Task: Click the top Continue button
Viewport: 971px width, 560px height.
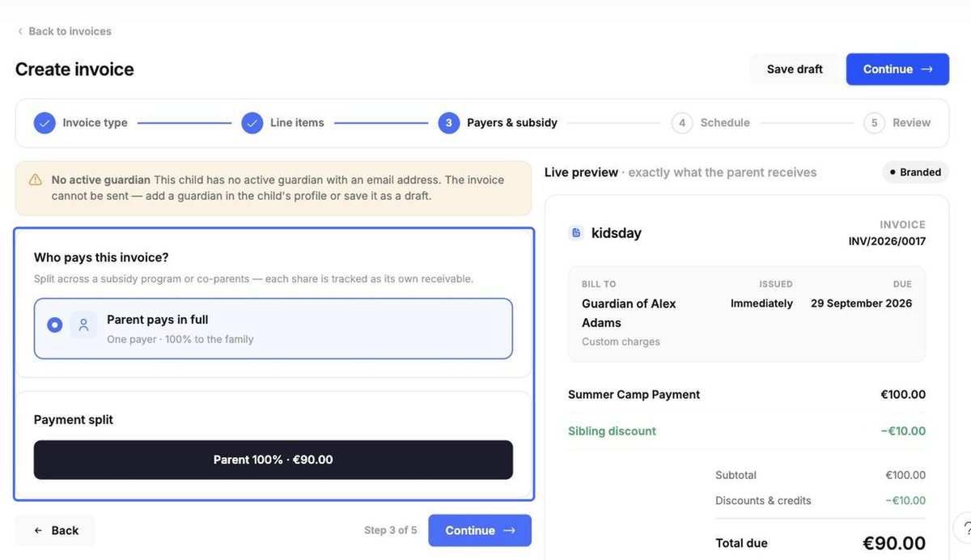Action: pos(897,70)
